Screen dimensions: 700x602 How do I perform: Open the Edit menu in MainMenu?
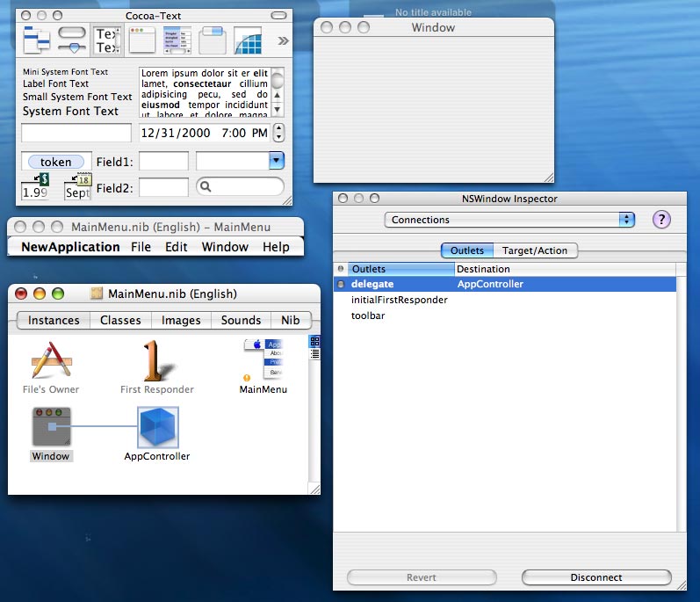pos(176,247)
